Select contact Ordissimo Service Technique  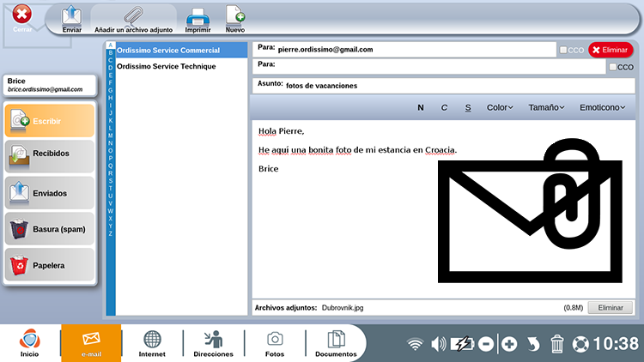click(x=181, y=66)
